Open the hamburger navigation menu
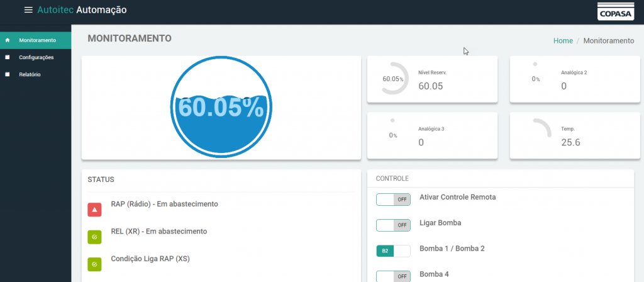Image resolution: width=644 pixels, height=282 pixels. 28,10
